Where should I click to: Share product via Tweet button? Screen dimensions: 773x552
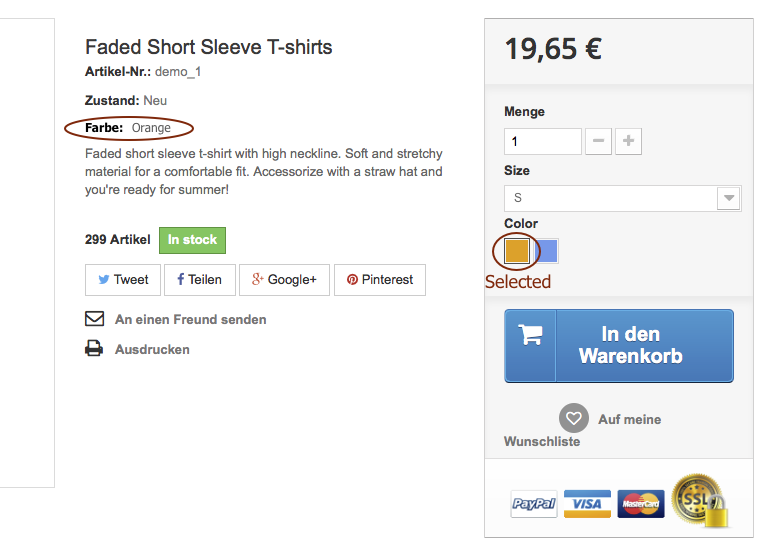click(123, 280)
